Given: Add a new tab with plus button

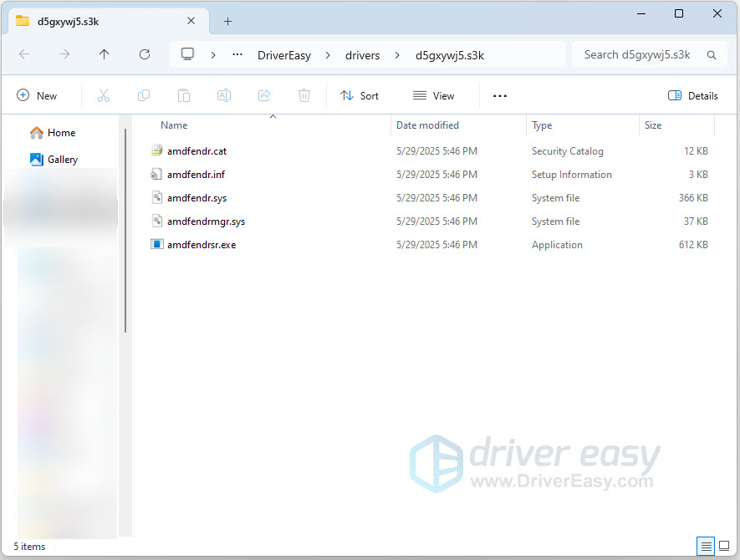Looking at the screenshot, I should 227,21.
